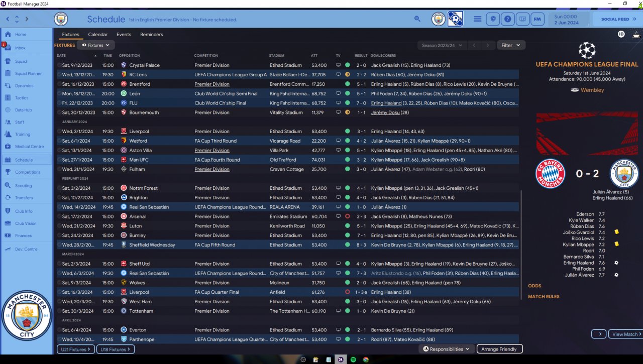643x364 pixels.
Task: Click the Football Manager taskbar icon
Action: tap(341, 359)
